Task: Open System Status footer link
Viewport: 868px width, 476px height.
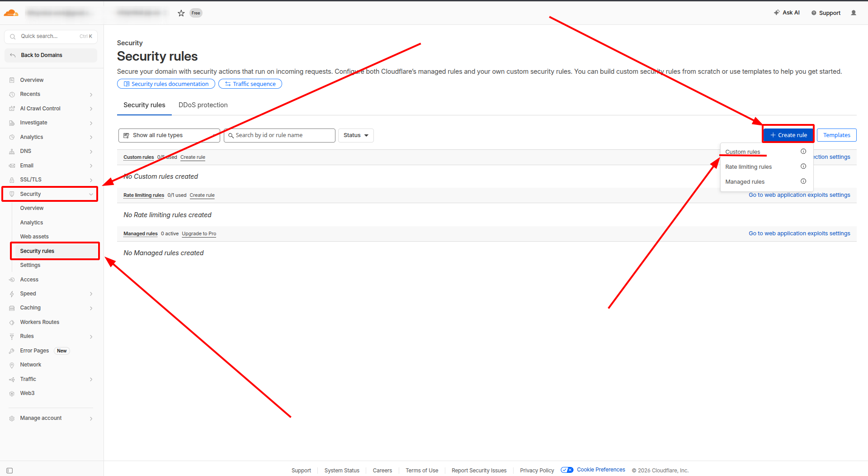Action: [x=342, y=471]
